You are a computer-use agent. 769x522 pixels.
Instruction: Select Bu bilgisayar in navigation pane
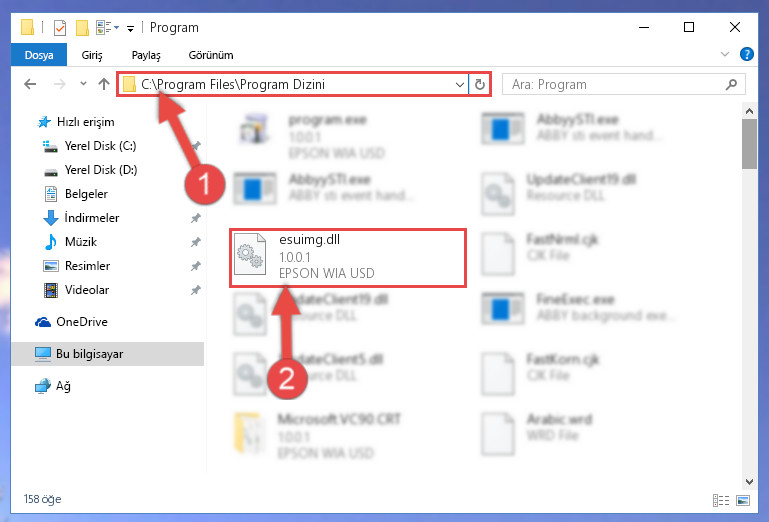tap(107, 354)
